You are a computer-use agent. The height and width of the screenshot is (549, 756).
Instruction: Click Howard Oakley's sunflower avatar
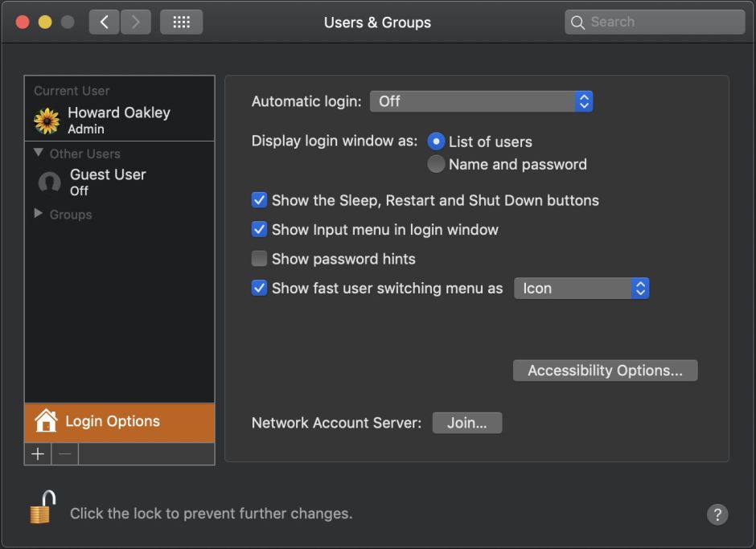pyautogui.click(x=47, y=121)
